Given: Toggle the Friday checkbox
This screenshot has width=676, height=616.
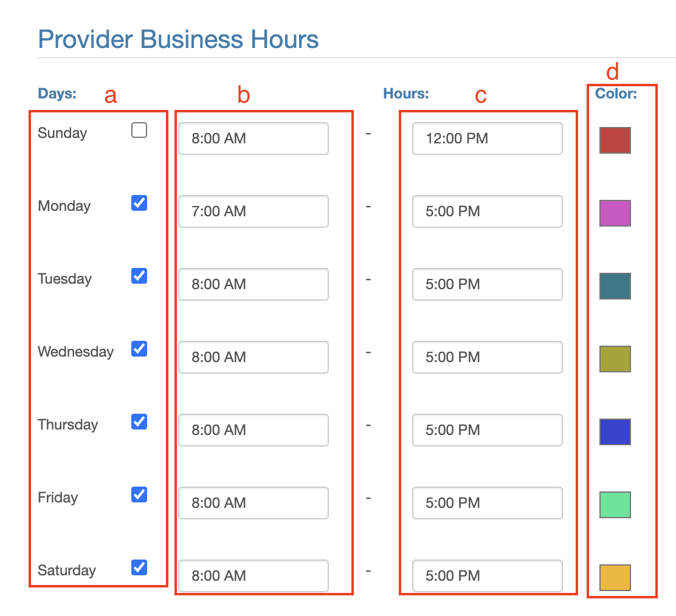Looking at the screenshot, I should pos(139,495).
